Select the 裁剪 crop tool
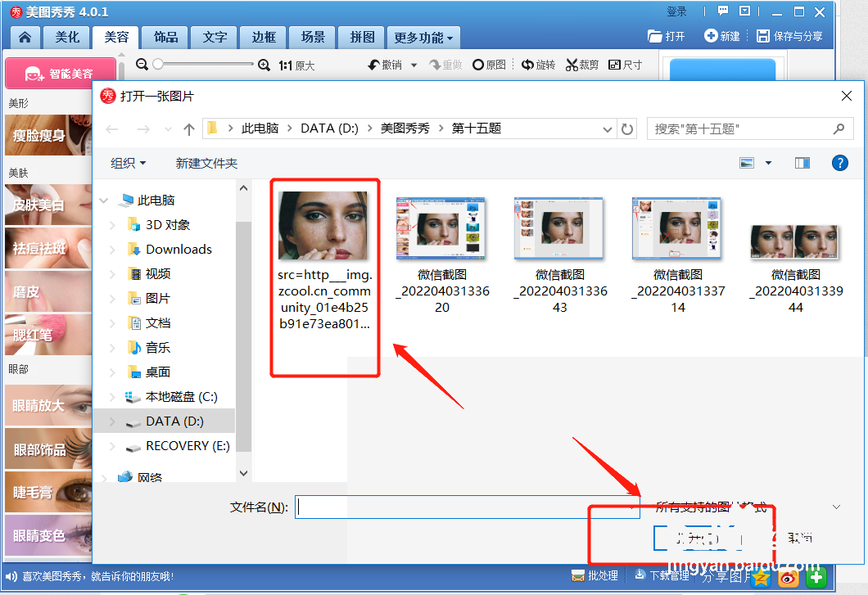Screen dimensions: 868x595 [581, 65]
